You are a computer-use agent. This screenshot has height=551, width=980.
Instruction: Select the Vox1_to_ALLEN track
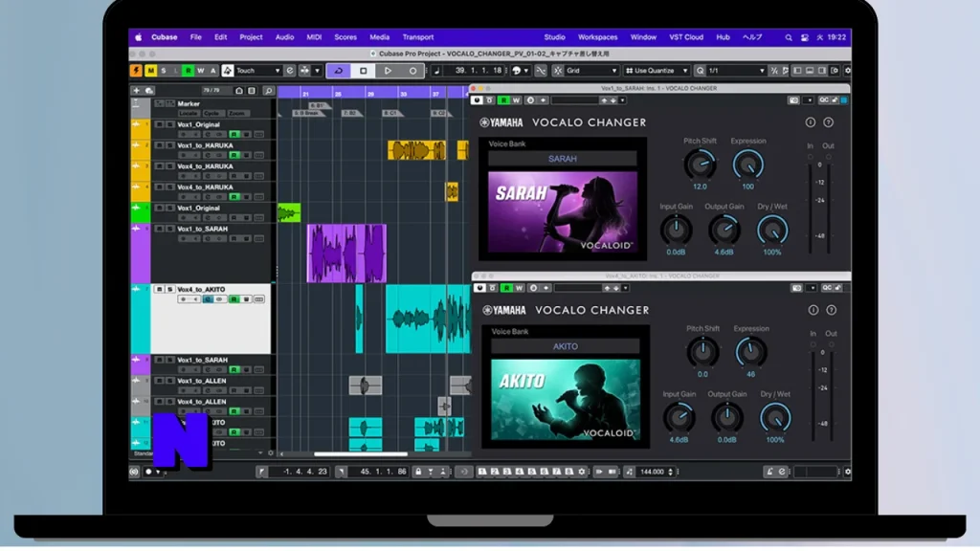click(201, 381)
